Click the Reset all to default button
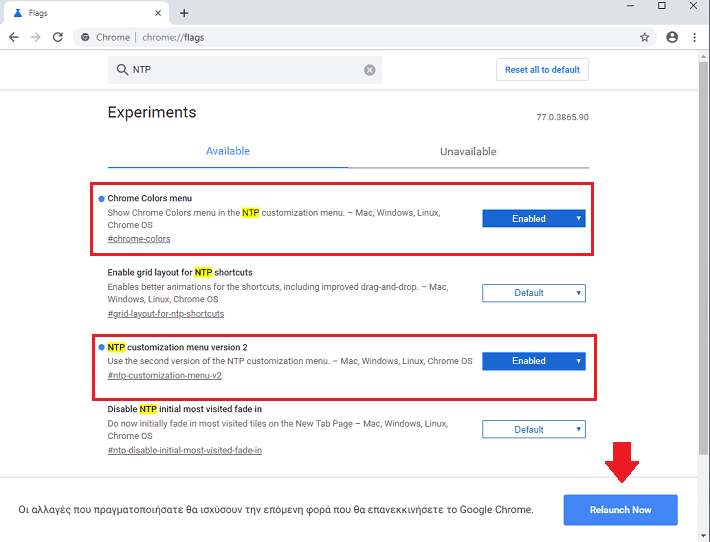Image resolution: width=710 pixels, height=542 pixels. (542, 70)
